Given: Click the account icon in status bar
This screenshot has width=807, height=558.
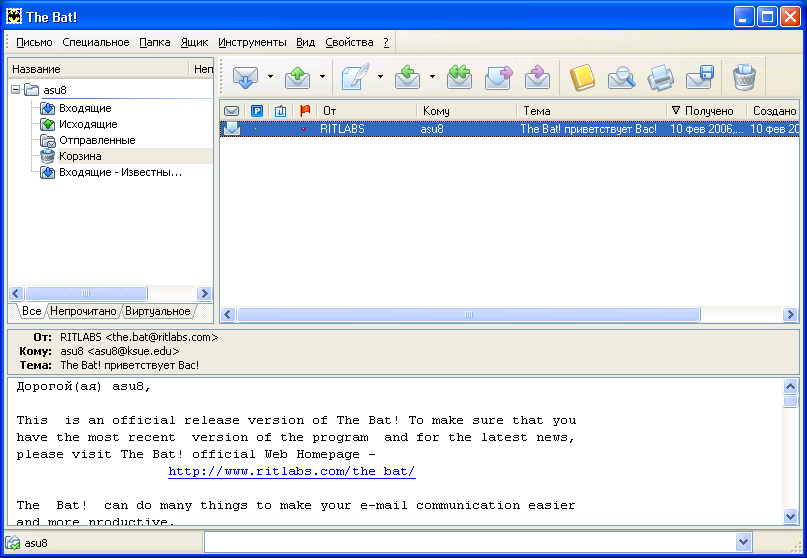Looking at the screenshot, I should pyautogui.click(x=13, y=543).
